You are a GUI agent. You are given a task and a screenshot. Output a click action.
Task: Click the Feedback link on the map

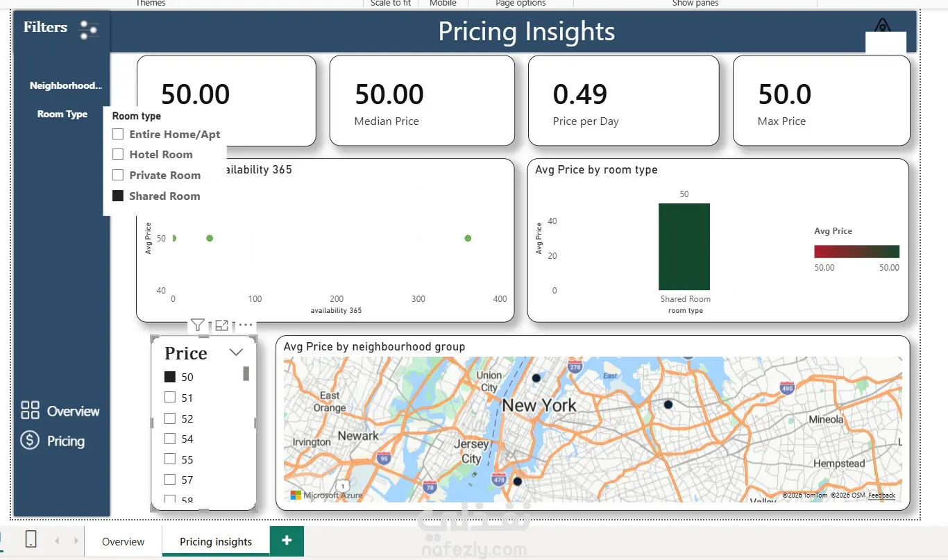tap(881, 495)
